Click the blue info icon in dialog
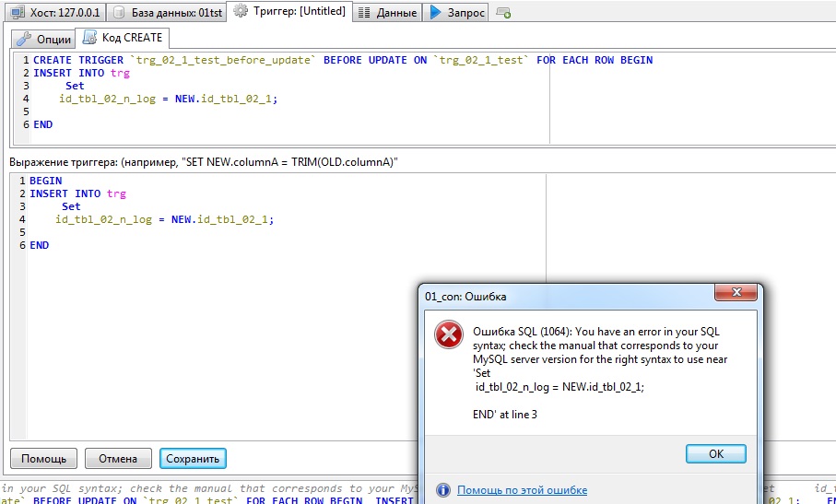 pos(443,490)
